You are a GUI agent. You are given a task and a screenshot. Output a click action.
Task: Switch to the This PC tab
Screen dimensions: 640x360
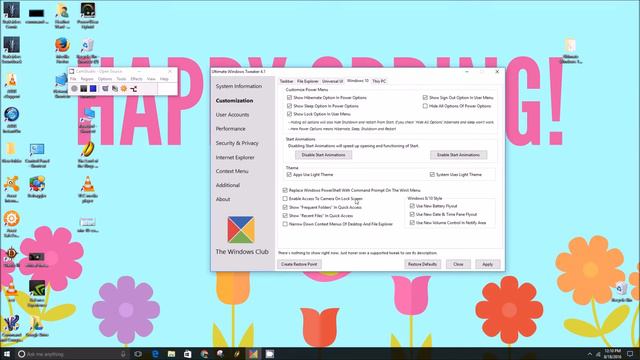click(379, 81)
